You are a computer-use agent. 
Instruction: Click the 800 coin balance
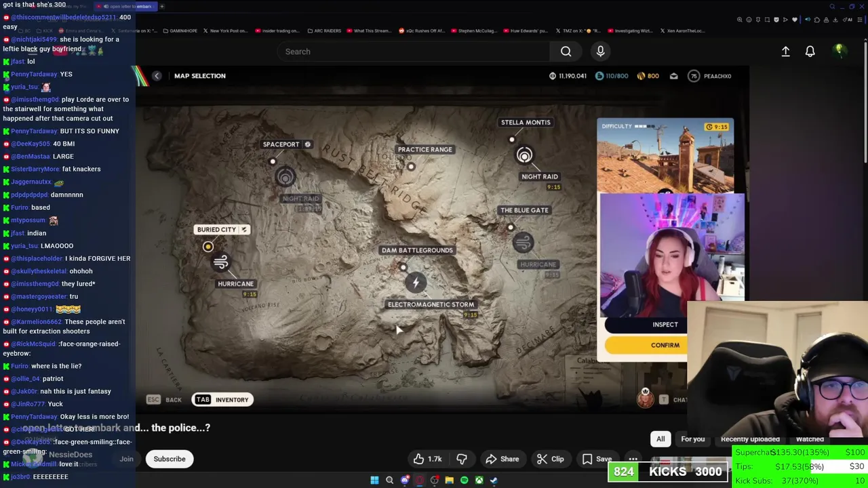coord(648,76)
